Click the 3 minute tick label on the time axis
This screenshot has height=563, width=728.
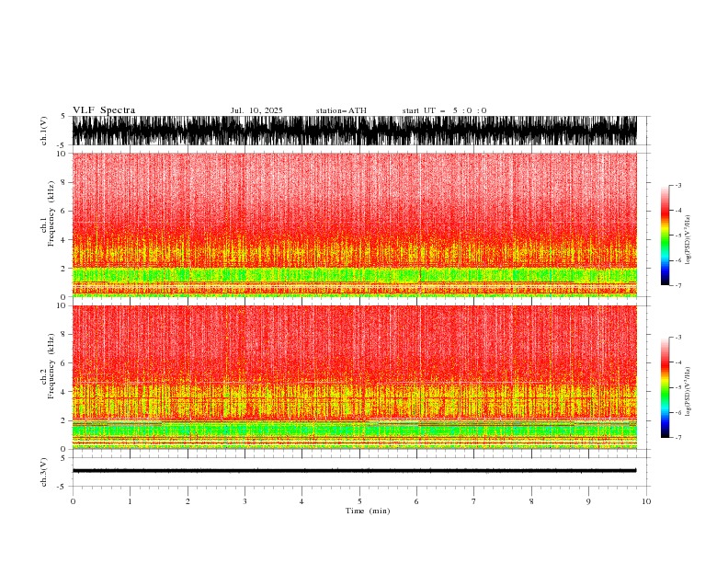(x=245, y=501)
